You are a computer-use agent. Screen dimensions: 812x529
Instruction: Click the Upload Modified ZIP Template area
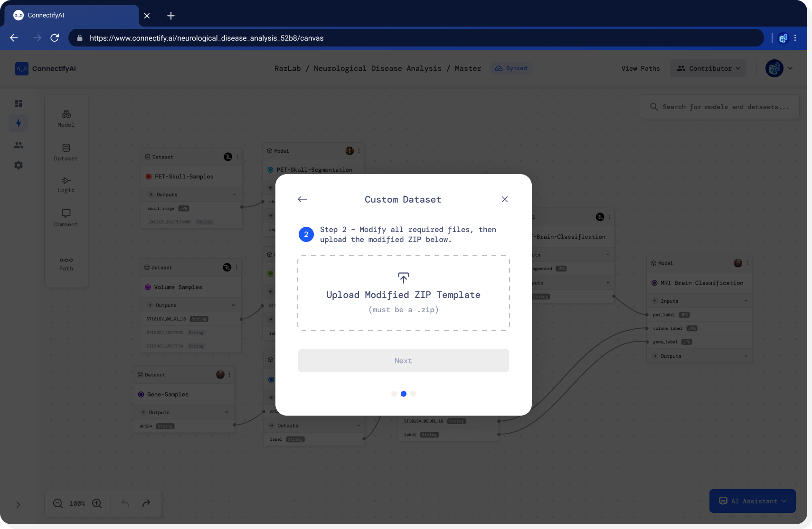pos(404,293)
